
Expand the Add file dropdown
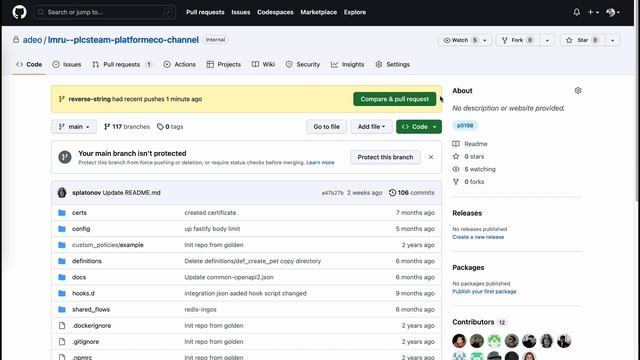tap(371, 127)
